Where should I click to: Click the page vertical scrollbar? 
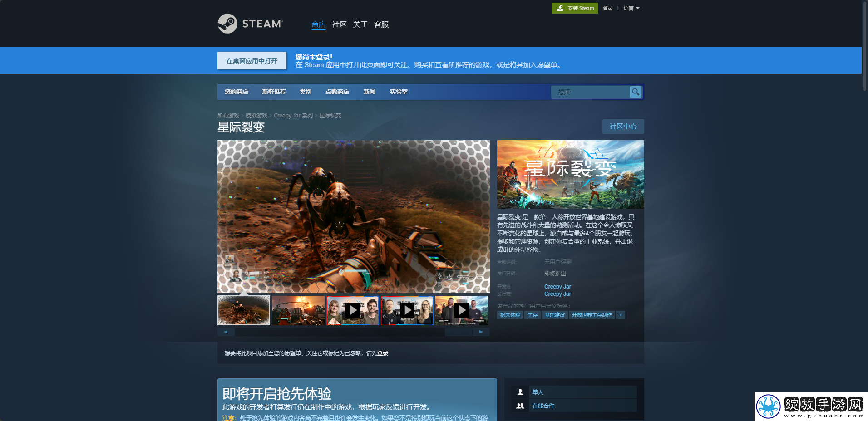(x=865, y=45)
